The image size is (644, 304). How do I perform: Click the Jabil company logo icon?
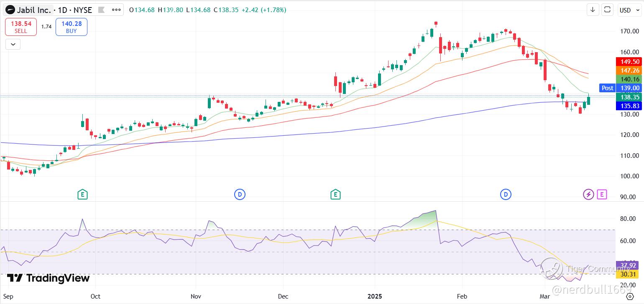click(x=10, y=10)
